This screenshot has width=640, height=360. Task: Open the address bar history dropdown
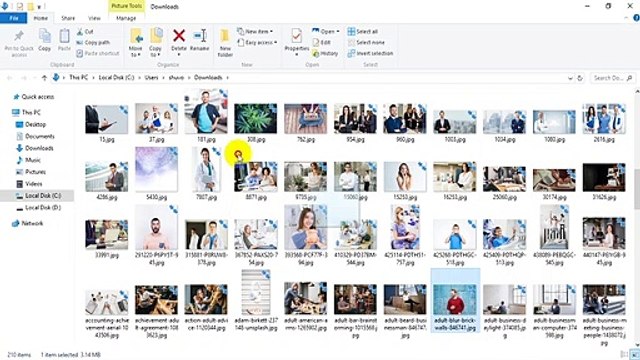(570, 78)
